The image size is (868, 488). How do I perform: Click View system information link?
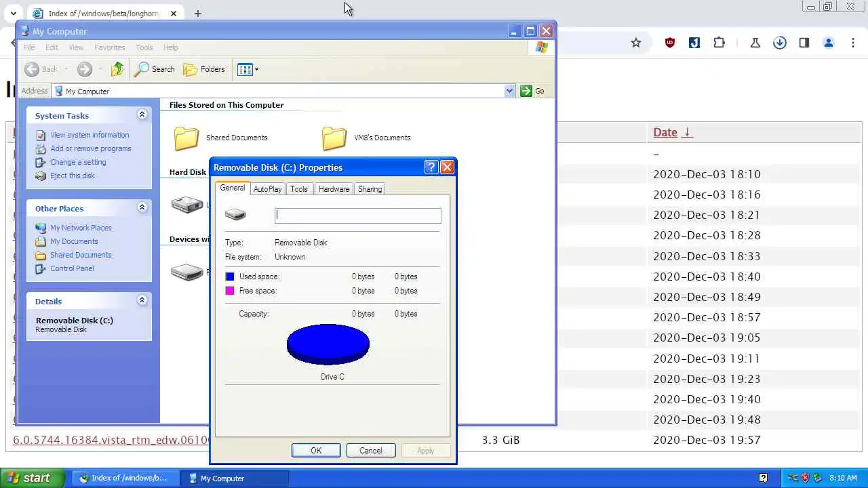[90, 135]
